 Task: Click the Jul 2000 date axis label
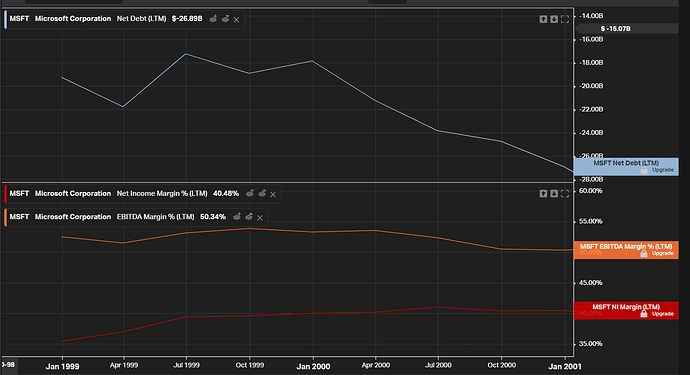pos(438,365)
